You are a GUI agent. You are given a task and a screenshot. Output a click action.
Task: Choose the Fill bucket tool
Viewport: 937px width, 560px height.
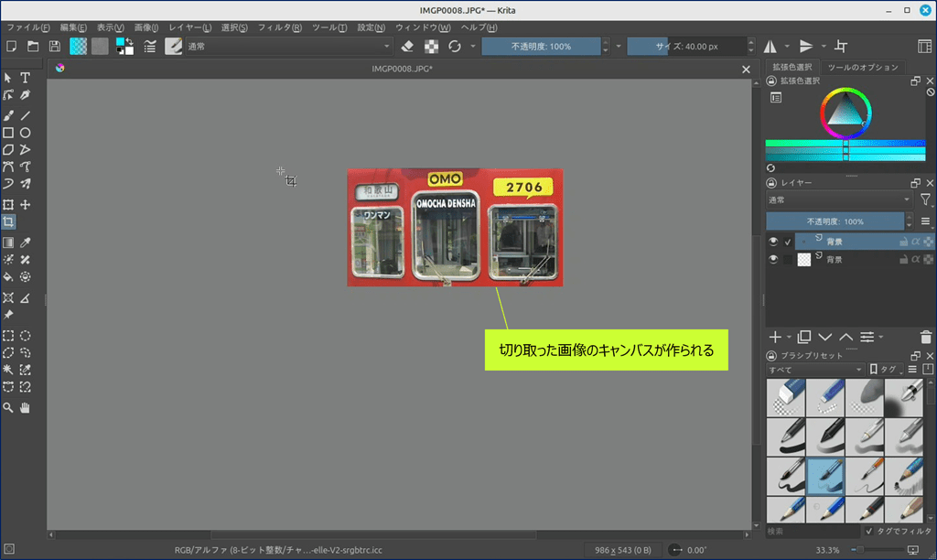tap(8, 275)
